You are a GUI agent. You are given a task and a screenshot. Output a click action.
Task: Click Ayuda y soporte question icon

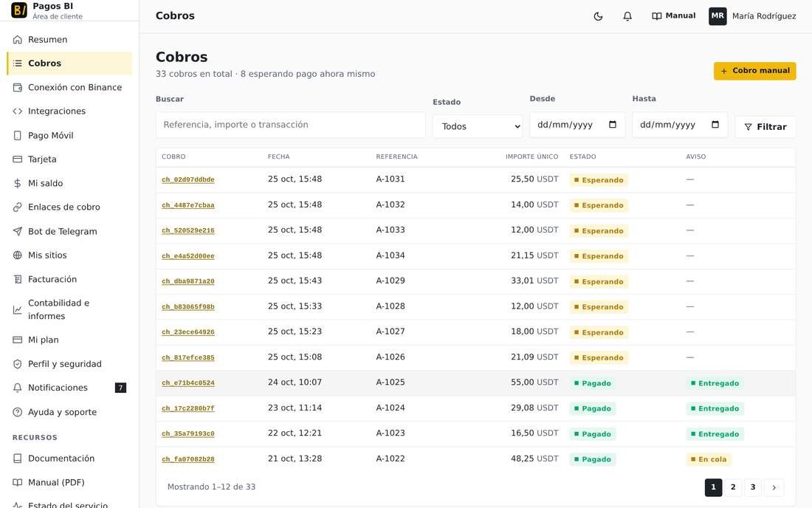click(x=18, y=412)
